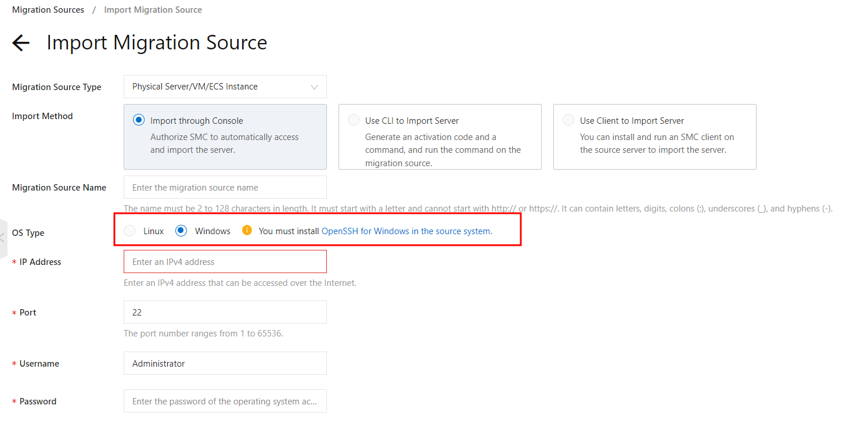Select Windows as the OS type

pyautogui.click(x=181, y=231)
